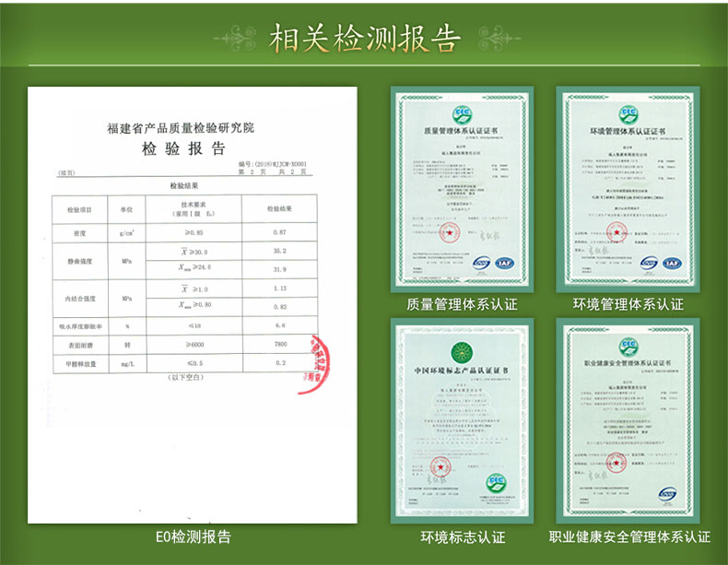Screen dimensions: 728x565
Task: Click the E0检测报告 caption label
Action: (194, 537)
